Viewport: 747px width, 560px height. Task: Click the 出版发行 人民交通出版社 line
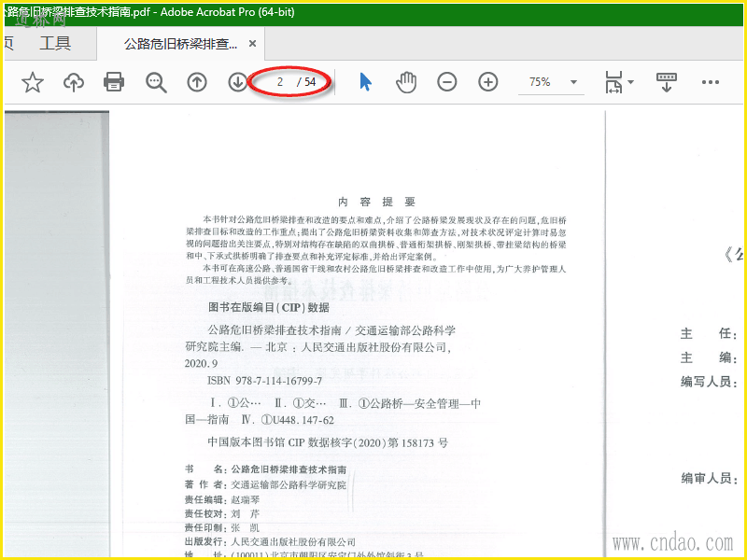point(270,542)
